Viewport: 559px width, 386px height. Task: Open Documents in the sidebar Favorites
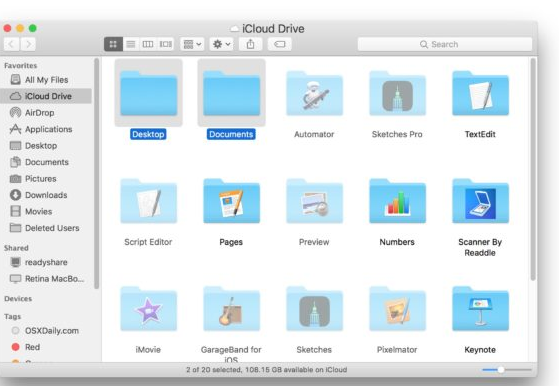tap(46, 162)
